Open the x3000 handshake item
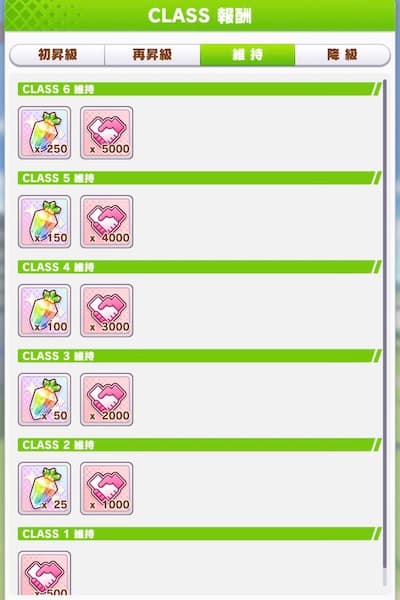Image resolution: width=400 pixels, height=600 pixels. click(107, 311)
